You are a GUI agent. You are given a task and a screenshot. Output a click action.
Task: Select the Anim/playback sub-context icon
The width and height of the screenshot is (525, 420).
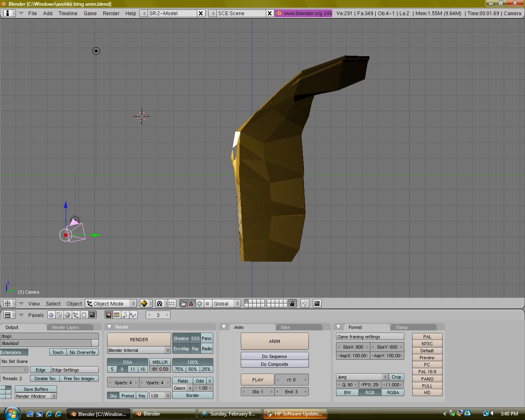tap(125, 315)
